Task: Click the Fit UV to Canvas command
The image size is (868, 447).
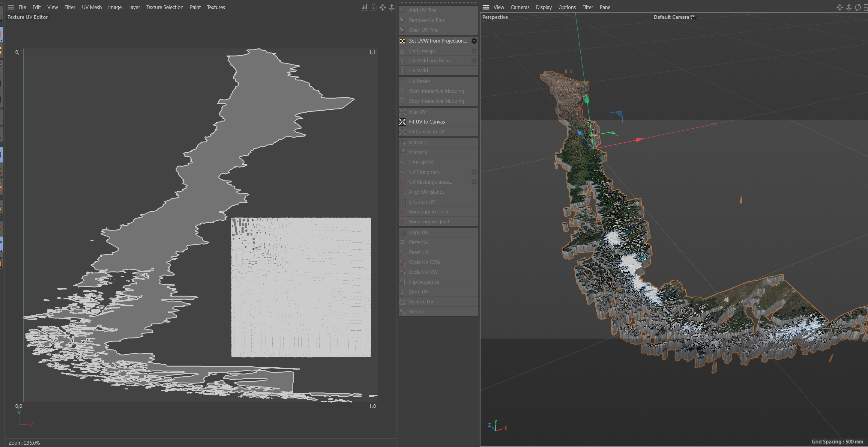Action: (x=427, y=122)
